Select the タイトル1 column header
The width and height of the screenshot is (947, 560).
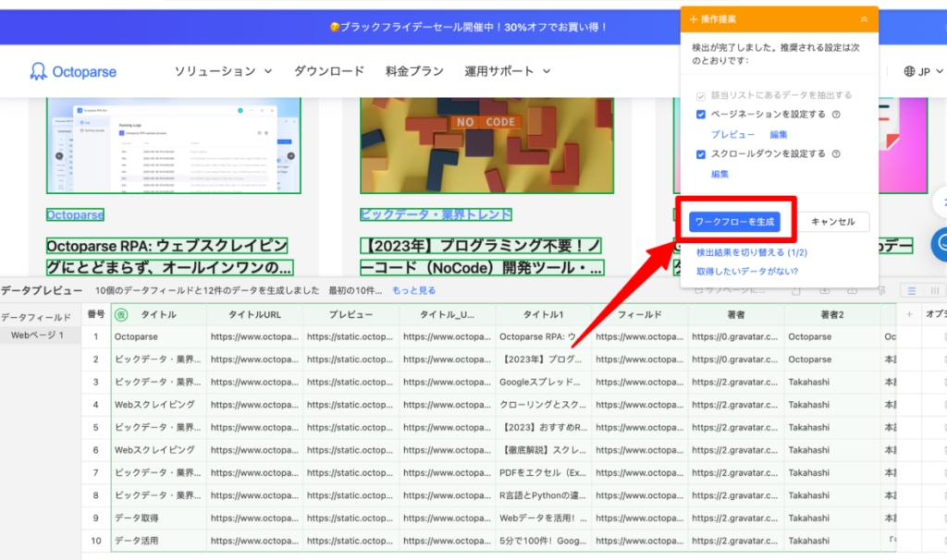click(x=544, y=314)
